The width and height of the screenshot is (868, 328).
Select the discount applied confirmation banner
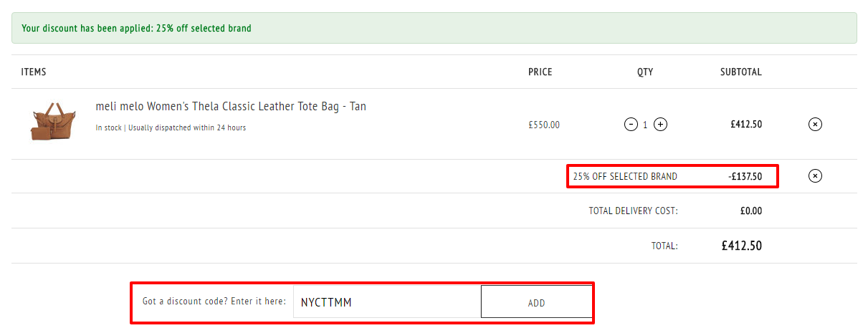(x=434, y=28)
